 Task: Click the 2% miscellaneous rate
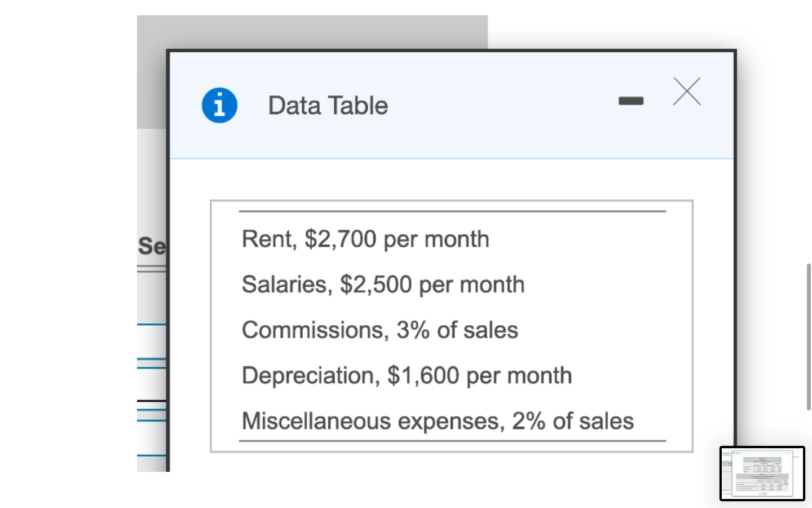(x=528, y=421)
